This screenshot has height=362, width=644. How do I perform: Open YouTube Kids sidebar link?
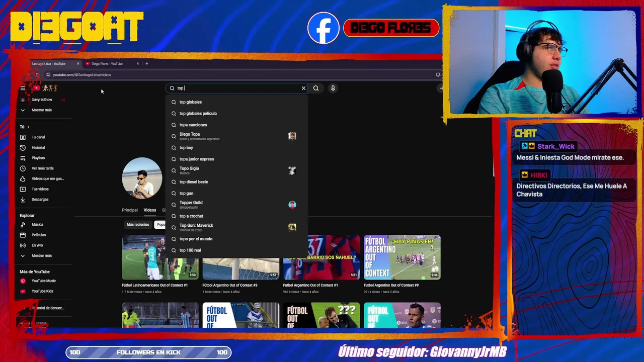(37, 291)
